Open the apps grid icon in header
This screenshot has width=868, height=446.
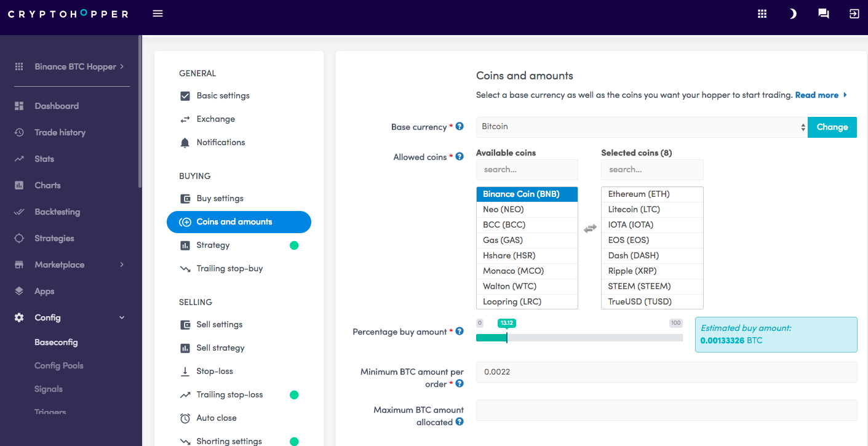click(x=762, y=14)
